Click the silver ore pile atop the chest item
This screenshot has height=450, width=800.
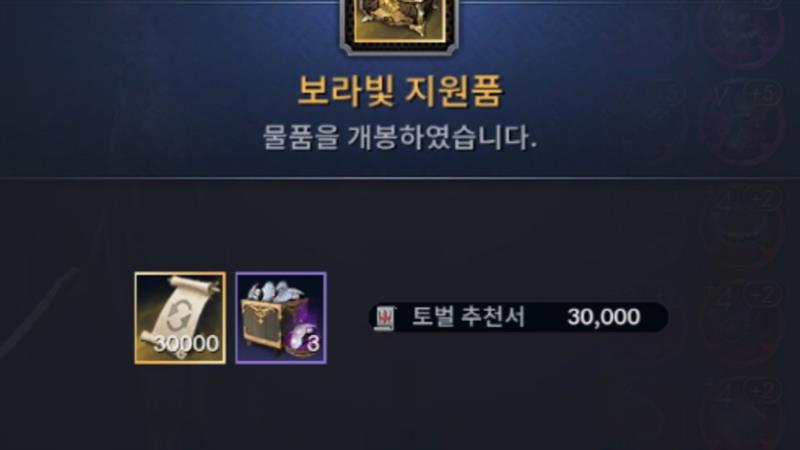pyautogui.click(x=277, y=292)
